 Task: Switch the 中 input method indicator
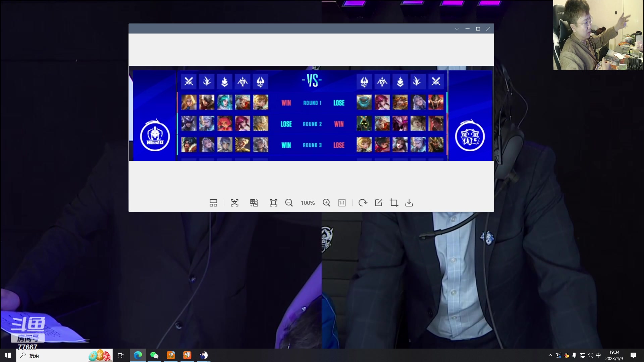tap(598, 355)
